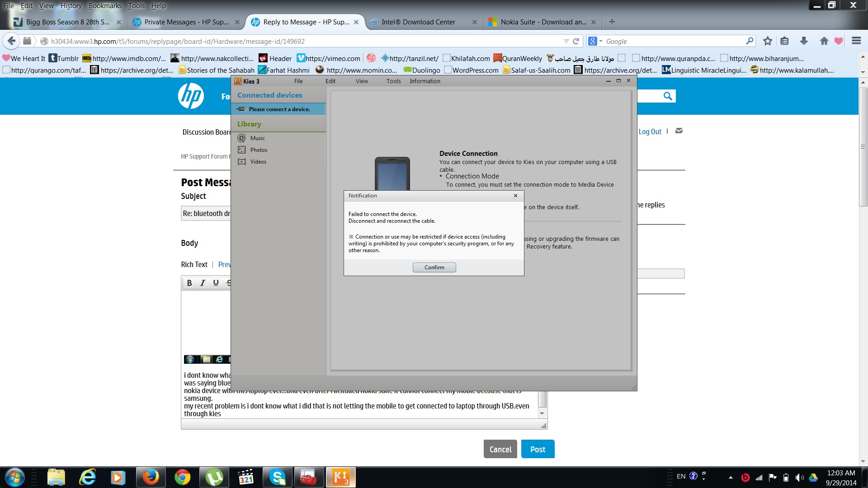
Task: Show the bookmarks list icon
Action: pos(784,41)
